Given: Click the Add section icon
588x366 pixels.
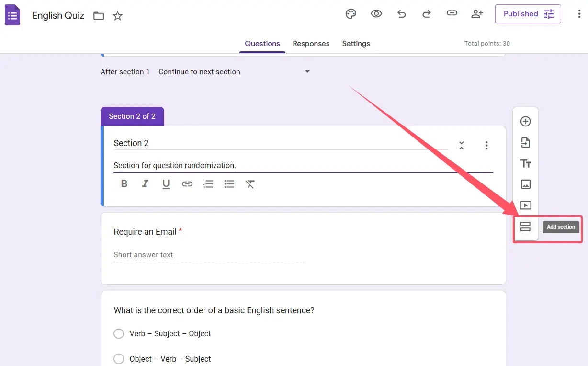Looking at the screenshot, I should [525, 227].
